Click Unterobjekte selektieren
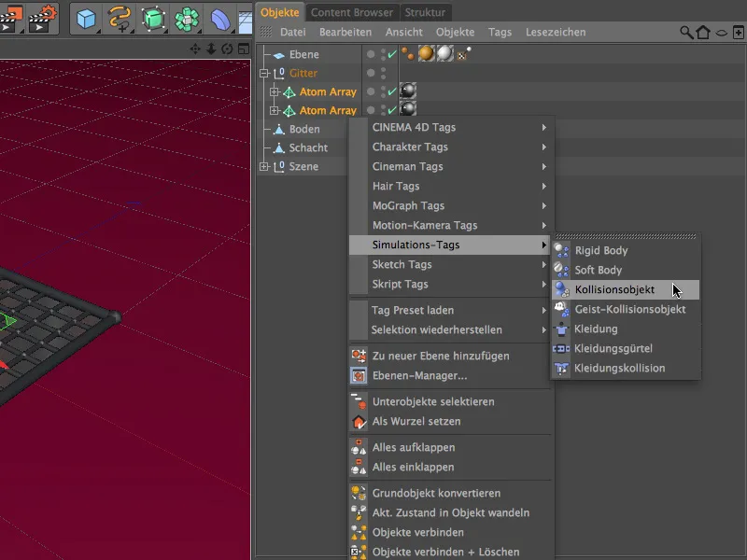This screenshot has height=560, width=747. click(x=452, y=401)
